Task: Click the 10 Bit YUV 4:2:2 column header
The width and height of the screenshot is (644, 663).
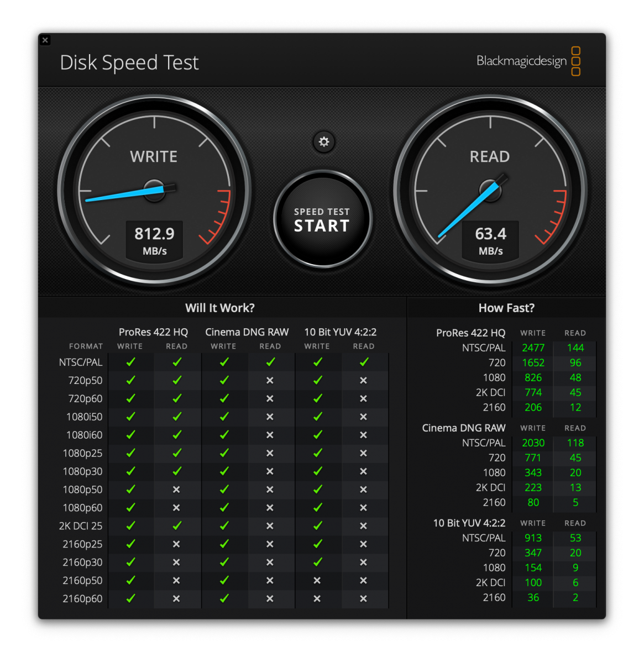Action: click(341, 332)
